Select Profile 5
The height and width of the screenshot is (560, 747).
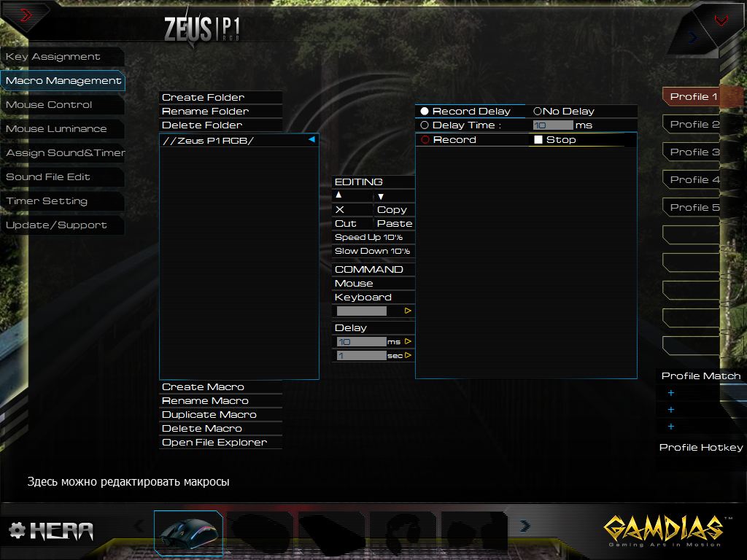tap(693, 207)
